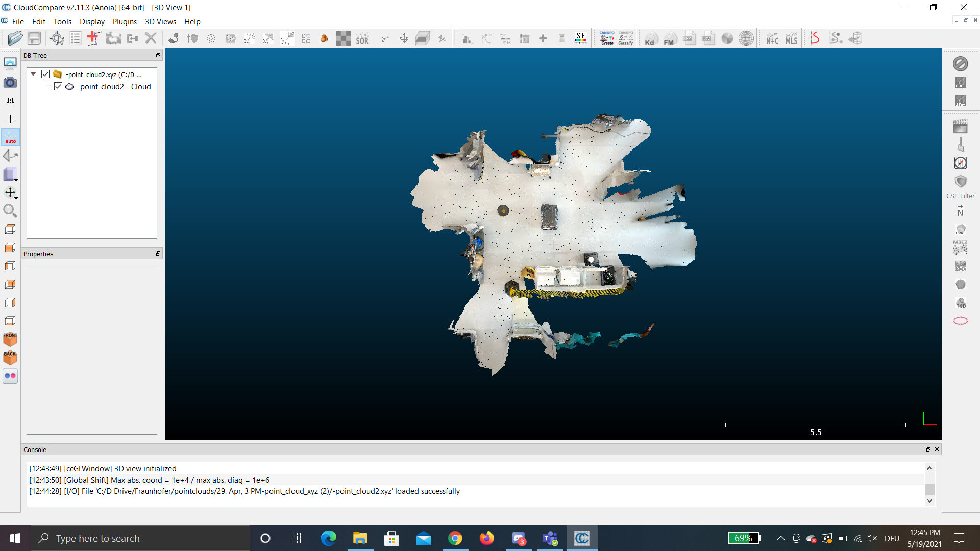The image size is (980, 551).
Task: Float the DB Tree panel
Action: tap(158, 55)
